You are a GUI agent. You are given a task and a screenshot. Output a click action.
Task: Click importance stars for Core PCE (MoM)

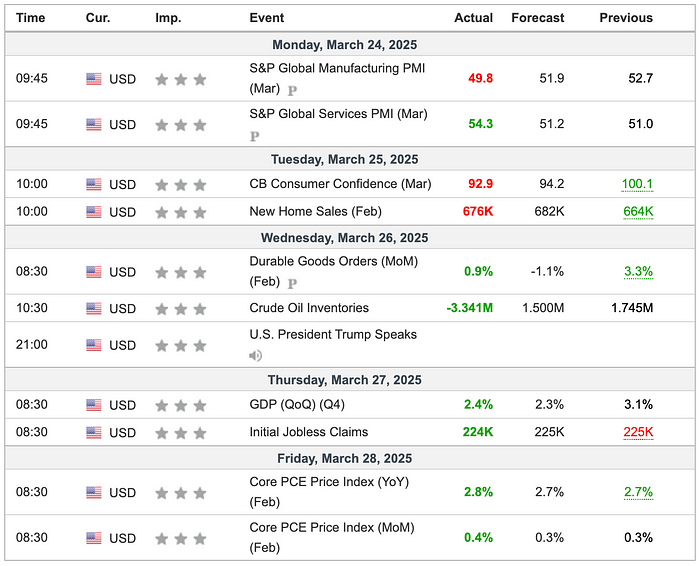coord(181,538)
